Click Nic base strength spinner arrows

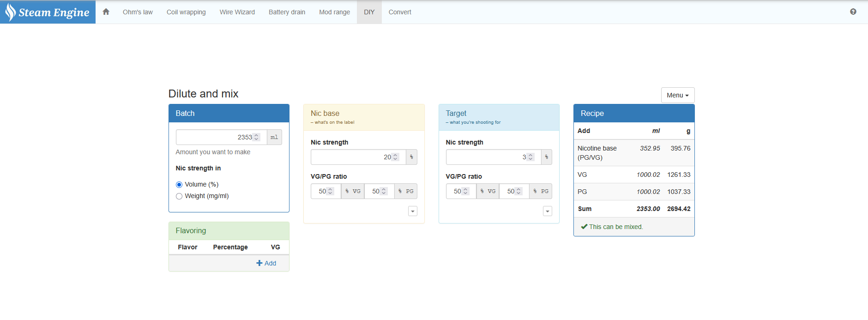[x=395, y=157]
